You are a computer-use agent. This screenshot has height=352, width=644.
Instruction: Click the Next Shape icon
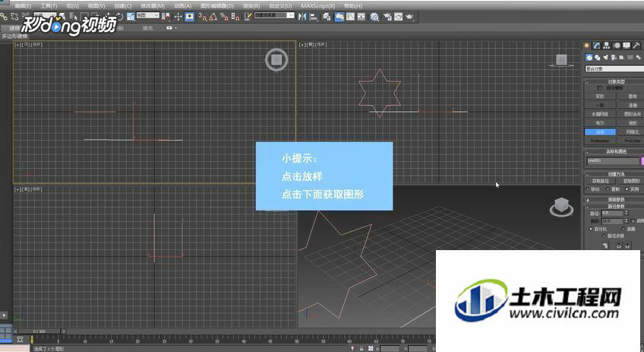[627, 246]
